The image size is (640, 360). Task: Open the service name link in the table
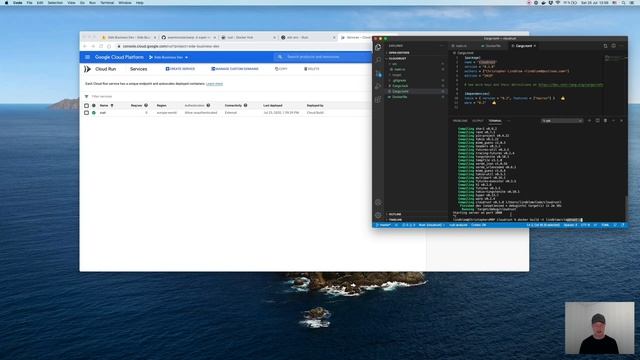tap(102, 113)
